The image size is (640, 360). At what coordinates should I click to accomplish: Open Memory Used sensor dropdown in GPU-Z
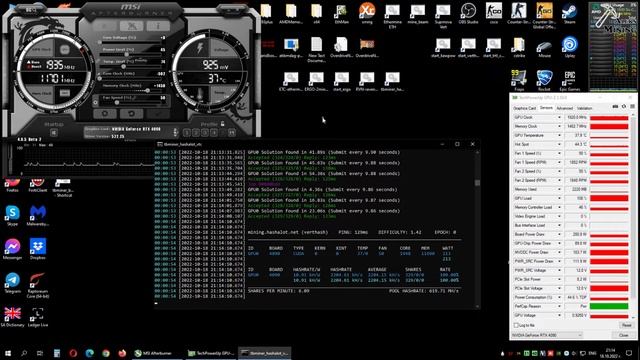tap(559, 189)
